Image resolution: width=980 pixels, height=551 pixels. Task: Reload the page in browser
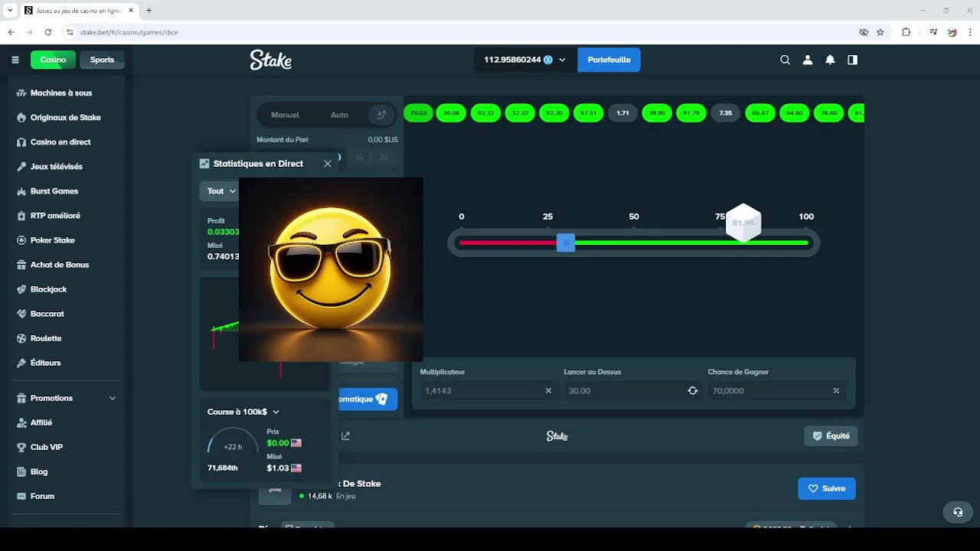[48, 32]
